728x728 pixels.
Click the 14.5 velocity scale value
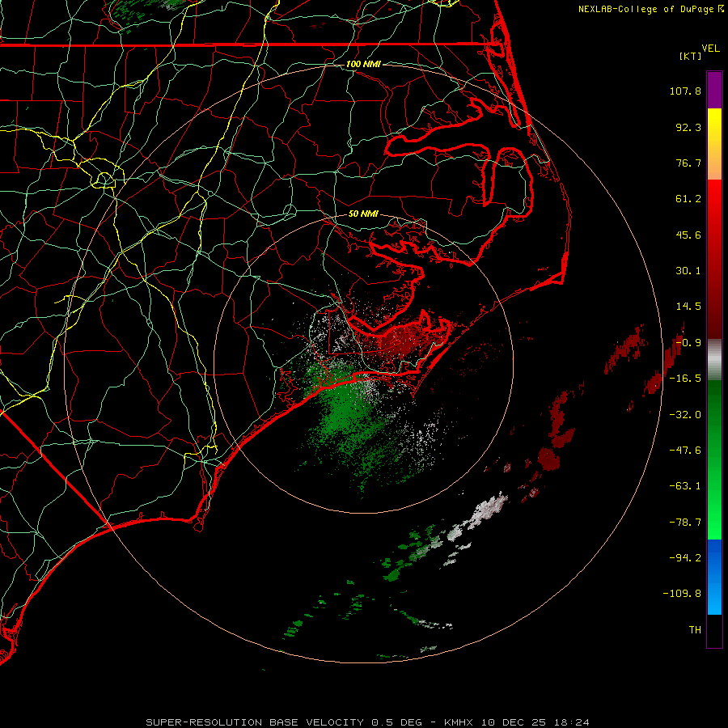(x=688, y=307)
